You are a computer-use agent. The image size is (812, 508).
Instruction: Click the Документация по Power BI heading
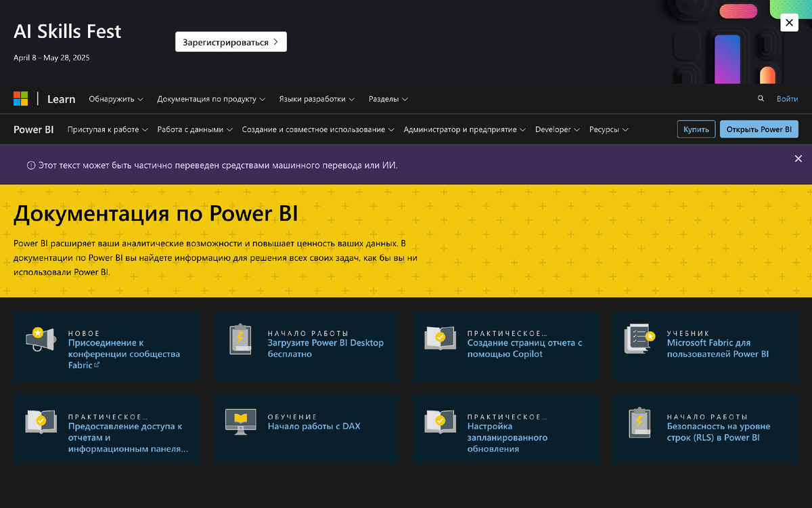pos(156,213)
